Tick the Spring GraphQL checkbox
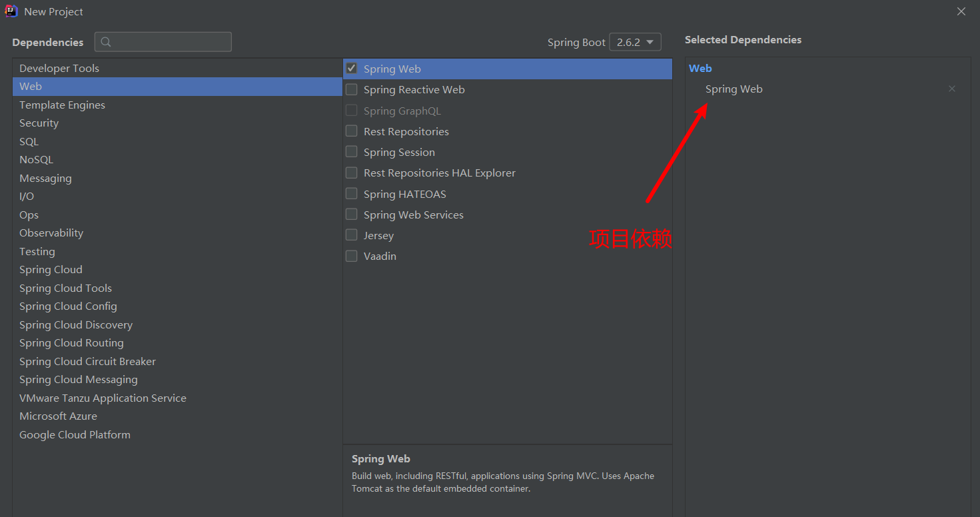Screen dimensions: 980x517 click(351, 111)
